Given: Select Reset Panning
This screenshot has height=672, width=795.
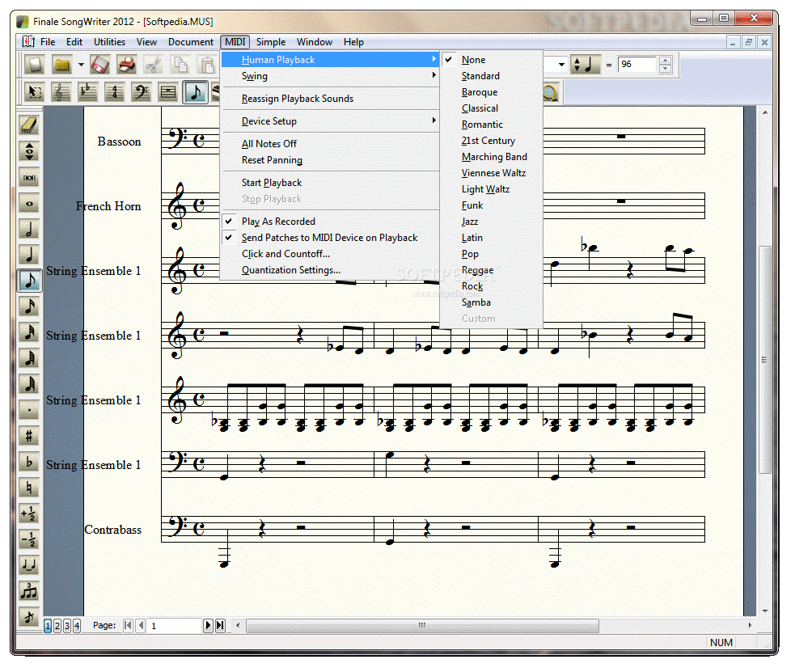Looking at the screenshot, I should pos(330,160).
